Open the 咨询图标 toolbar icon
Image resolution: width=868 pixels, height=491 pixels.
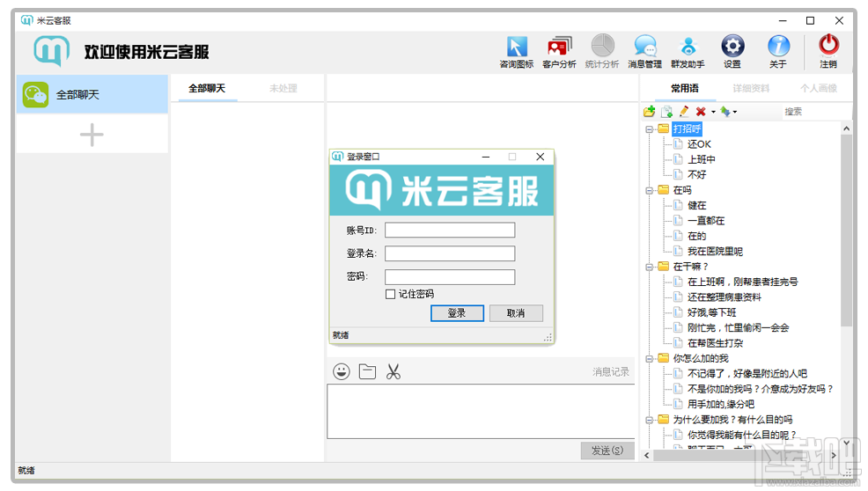517,52
